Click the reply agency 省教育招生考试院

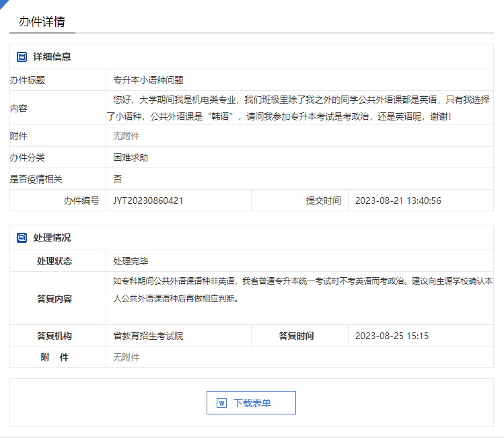click(x=148, y=336)
